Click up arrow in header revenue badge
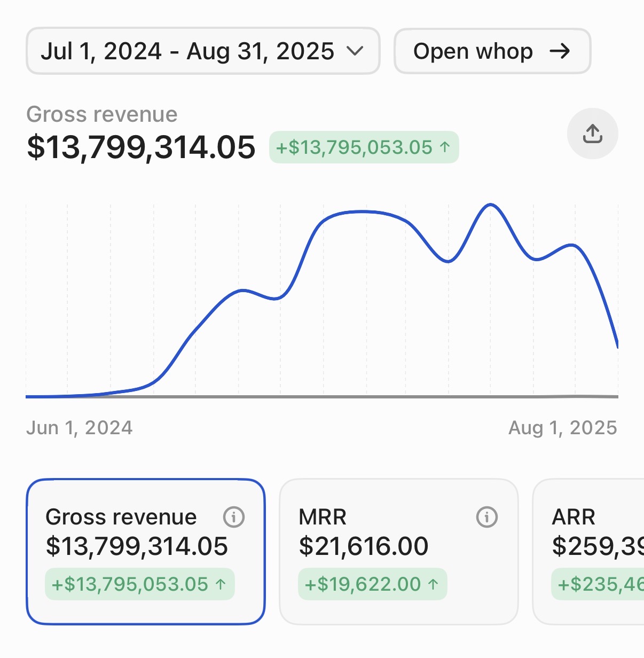 click(445, 147)
